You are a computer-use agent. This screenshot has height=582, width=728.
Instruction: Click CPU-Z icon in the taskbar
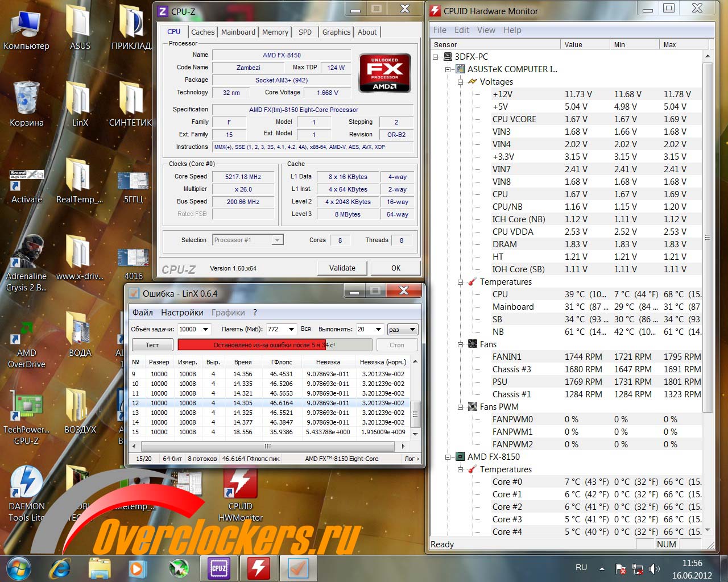pos(219,568)
